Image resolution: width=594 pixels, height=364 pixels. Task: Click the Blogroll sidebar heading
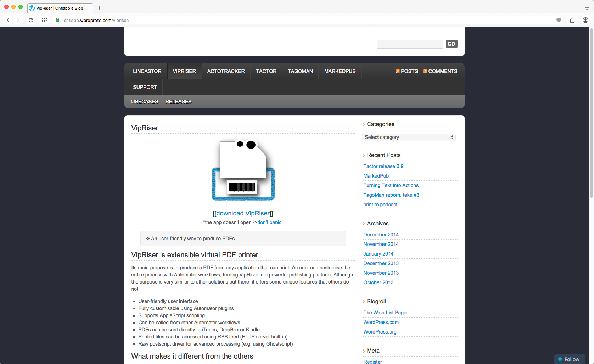(376, 301)
